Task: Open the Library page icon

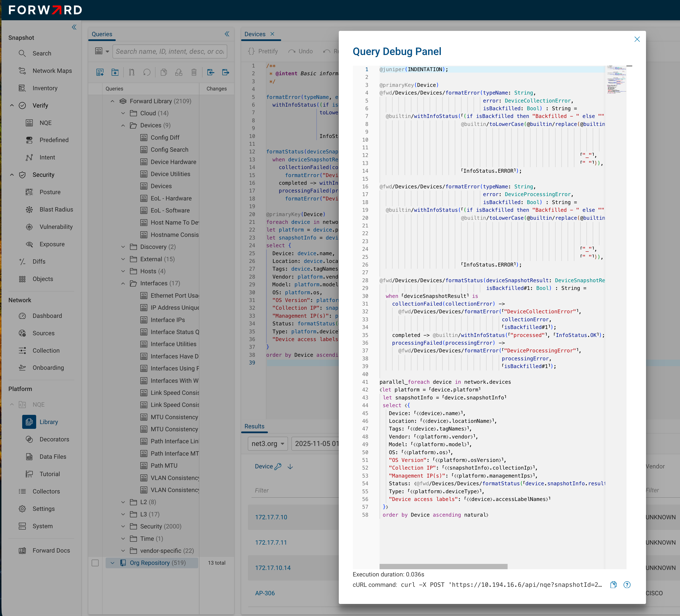Action: tap(29, 422)
